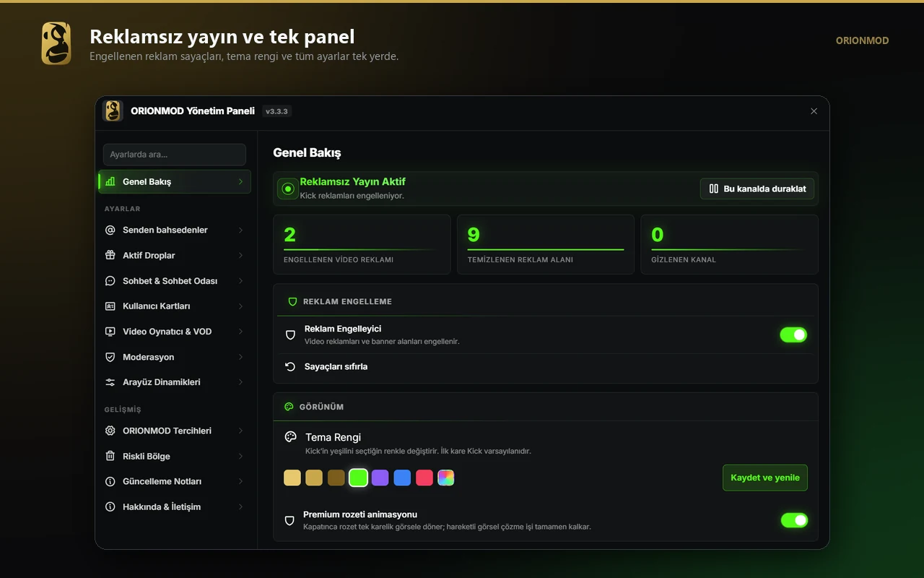924x578 pixels.
Task: Close the ORIONMOD Yönetim Paneli
Action: tap(814, 111)
